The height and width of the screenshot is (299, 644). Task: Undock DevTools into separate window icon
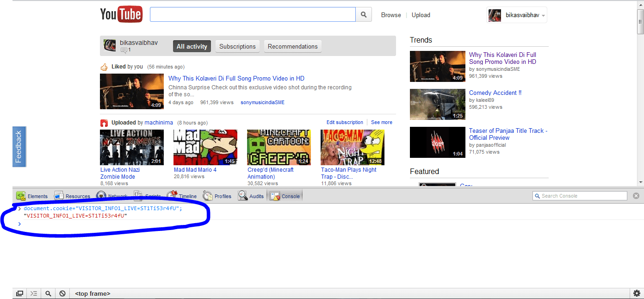(19, 293)
